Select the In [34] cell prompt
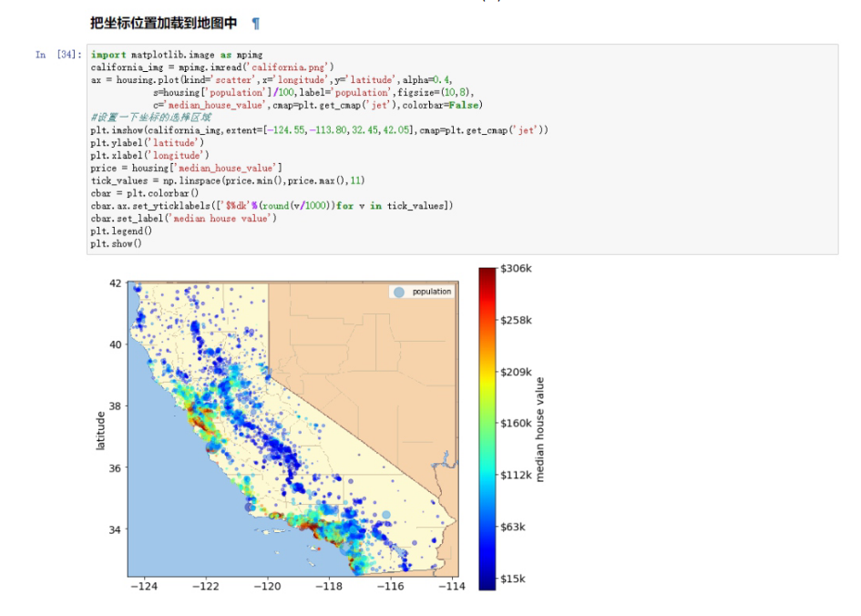 tap(58, 55)
